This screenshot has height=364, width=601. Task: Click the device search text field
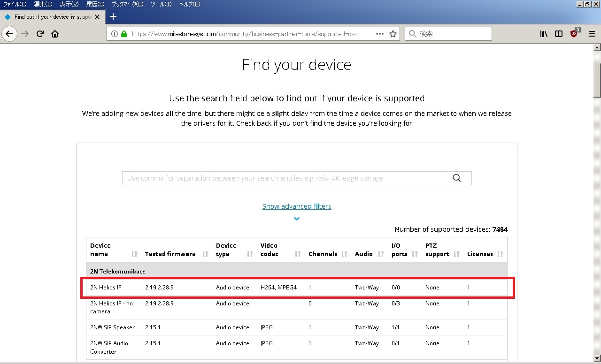click(x=282, y=178)
